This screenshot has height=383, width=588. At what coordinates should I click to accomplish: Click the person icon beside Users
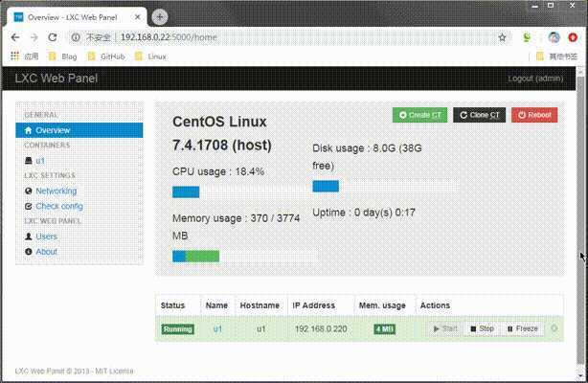coord(28,237)
